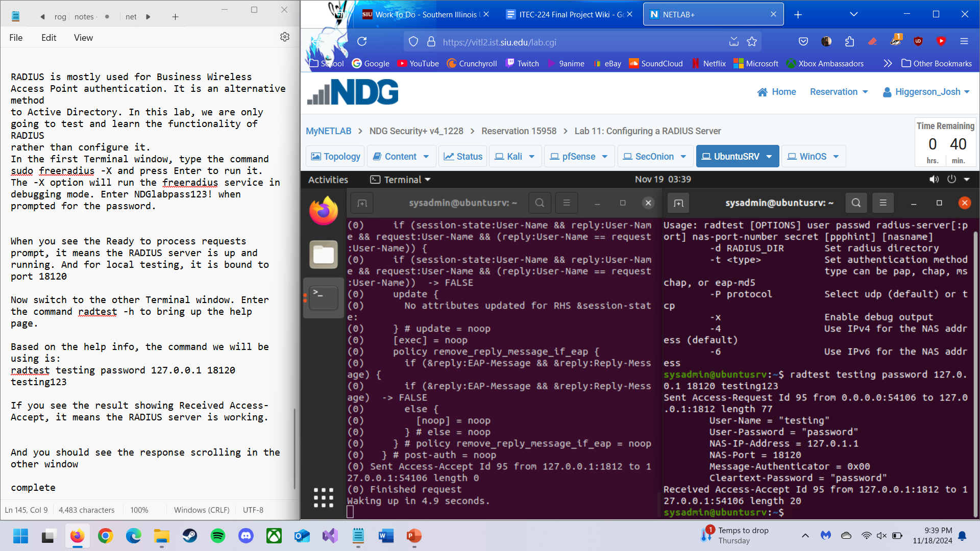Open hamburger menu in left terminal window
Screen dimensions: 980x551
(567, 203)
